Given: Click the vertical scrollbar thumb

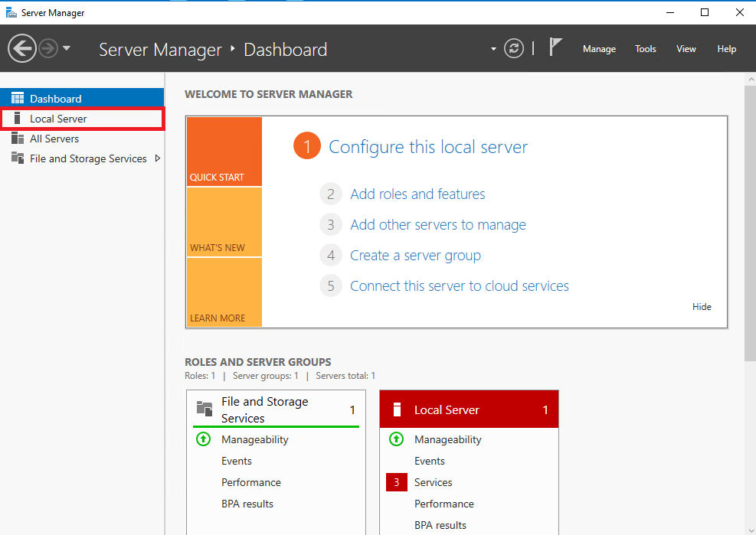Looking at the screenshot, I should tap(750, 223).
